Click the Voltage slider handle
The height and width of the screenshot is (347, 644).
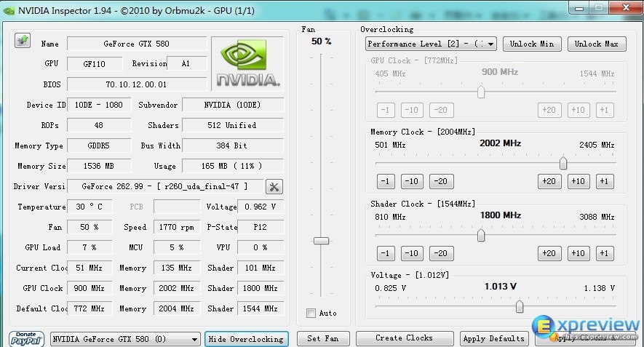pyautogui.click(x=520, y=306)
